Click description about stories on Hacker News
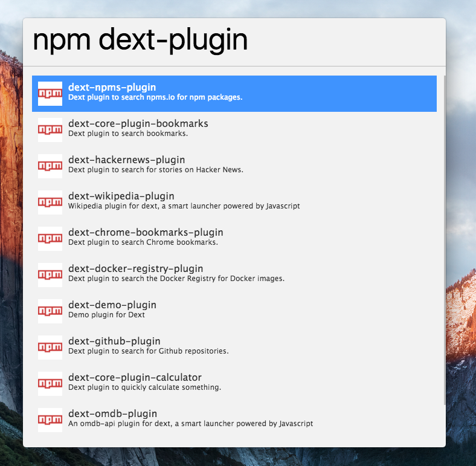Screen dimensions: 476x466 (156, 169)
